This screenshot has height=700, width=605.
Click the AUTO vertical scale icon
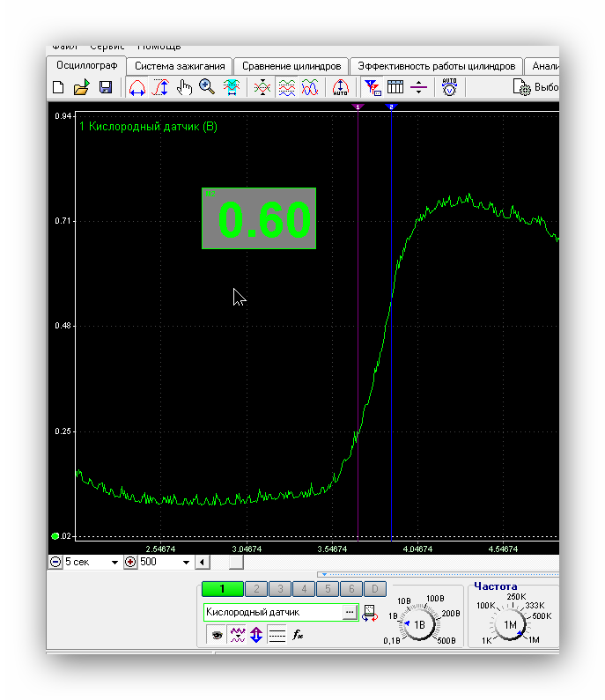(340, 87)
